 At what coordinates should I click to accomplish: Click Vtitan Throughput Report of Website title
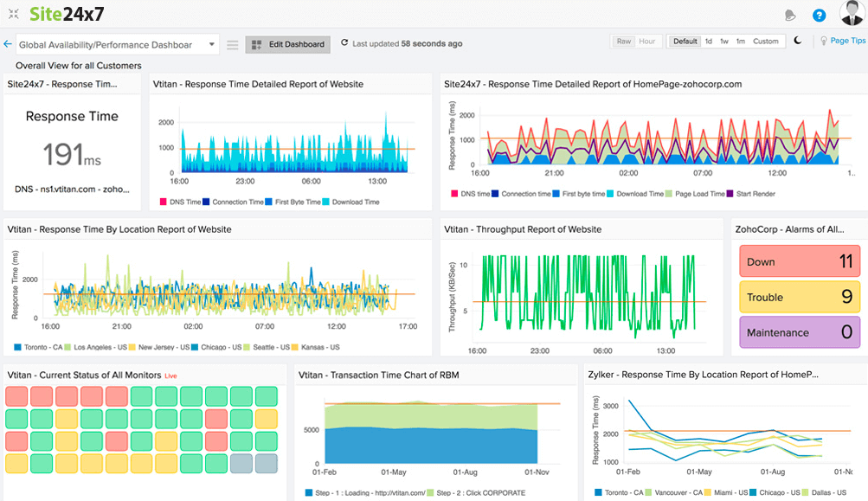pos(523,229)
